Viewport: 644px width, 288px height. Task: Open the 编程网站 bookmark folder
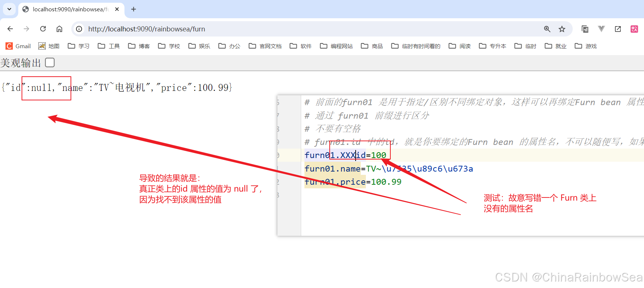coord(336,46)
